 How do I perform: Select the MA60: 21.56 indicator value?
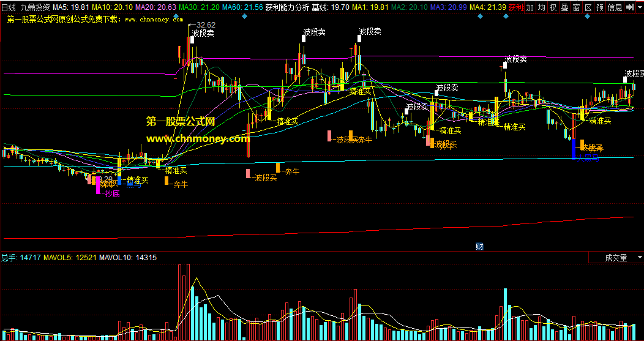[x=242, y=7]
